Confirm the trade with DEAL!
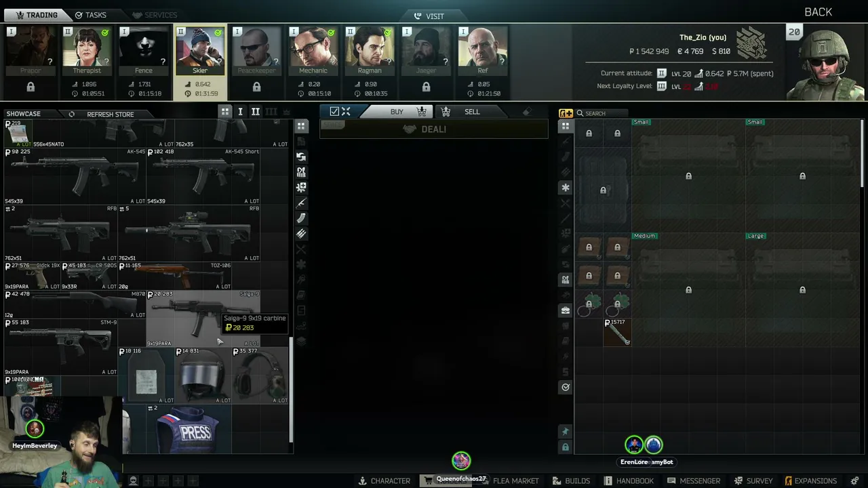 tap(434, 129)
